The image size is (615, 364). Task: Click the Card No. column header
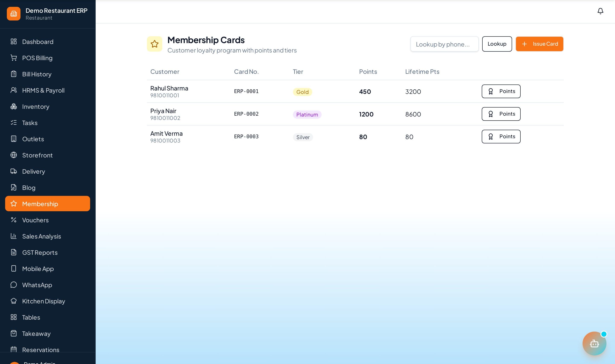click(246, 72)
